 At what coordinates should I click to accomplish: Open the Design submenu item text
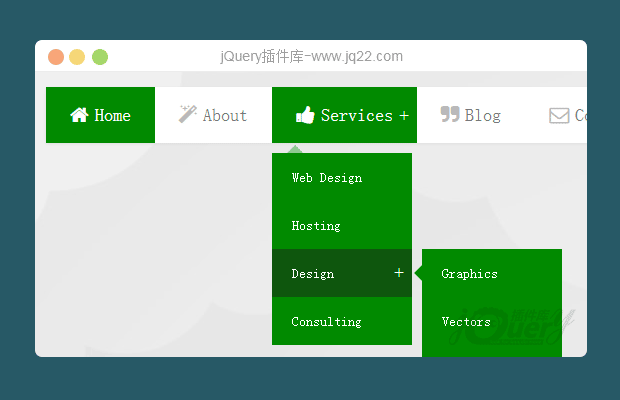[x=312, y=274]
